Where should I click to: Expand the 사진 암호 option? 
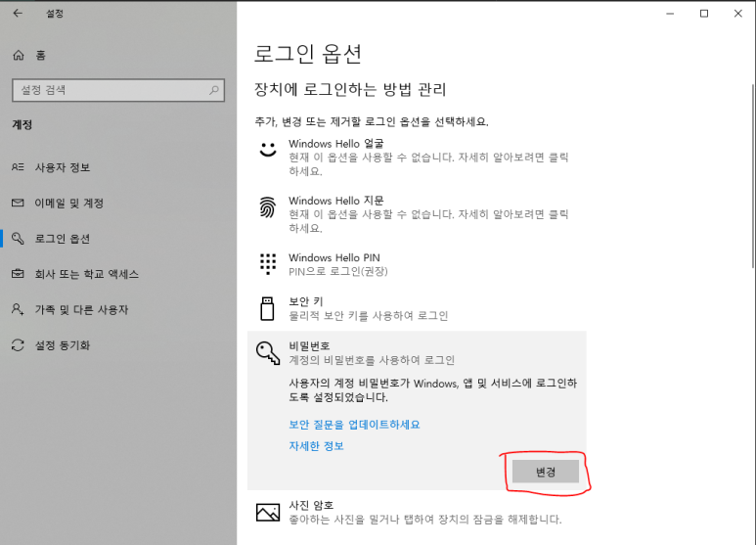click(x=417, y=512)
